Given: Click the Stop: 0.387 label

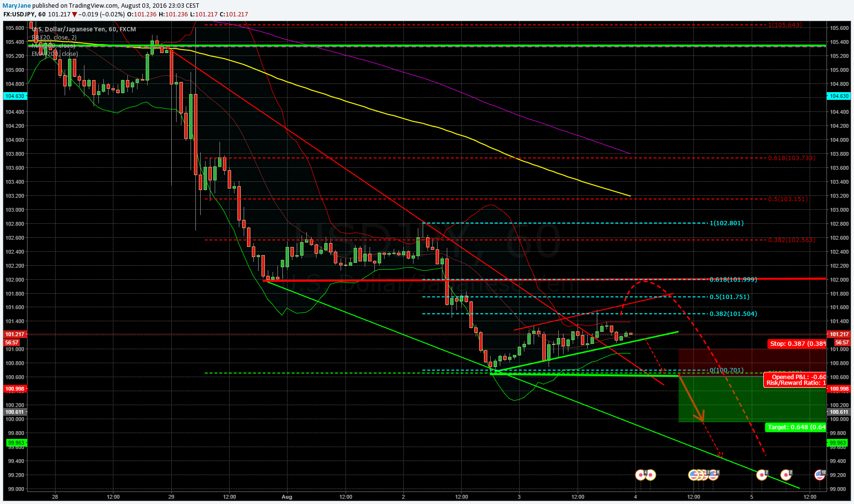Looking at the screenshot, I should 797,344.
